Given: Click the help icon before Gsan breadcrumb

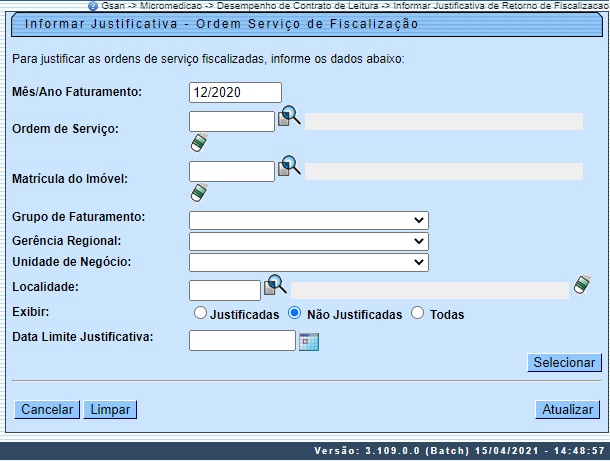Looking at the screenshot, I should 93,6.
